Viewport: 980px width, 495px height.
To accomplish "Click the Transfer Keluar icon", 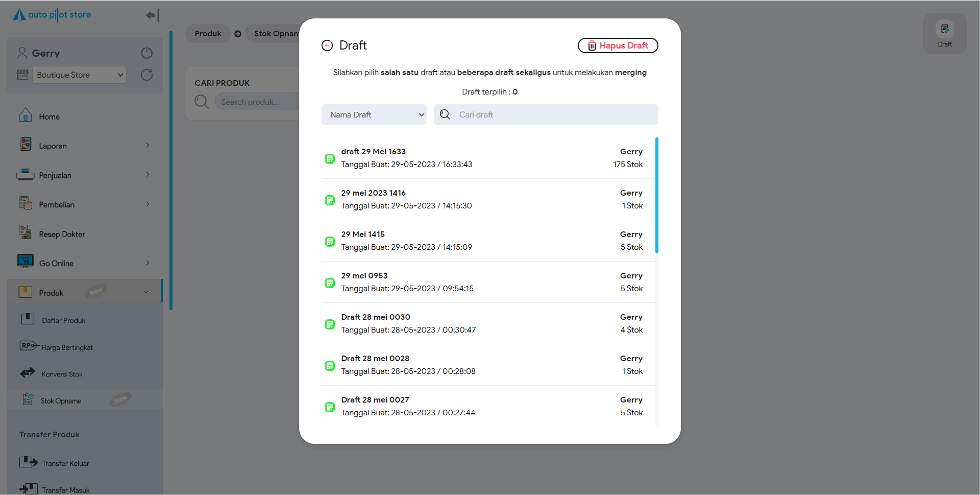I will point(29,462).
